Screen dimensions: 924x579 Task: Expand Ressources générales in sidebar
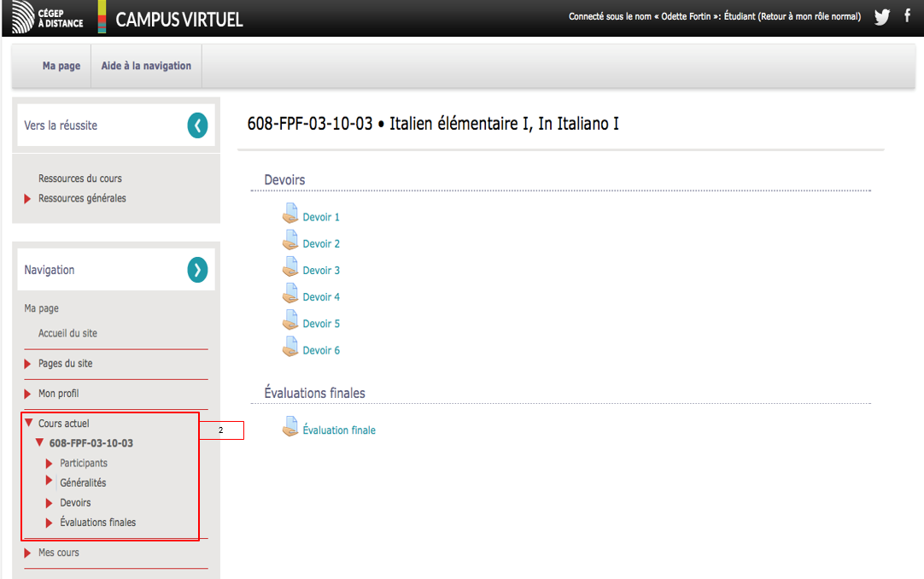click(x=81, y=198)
